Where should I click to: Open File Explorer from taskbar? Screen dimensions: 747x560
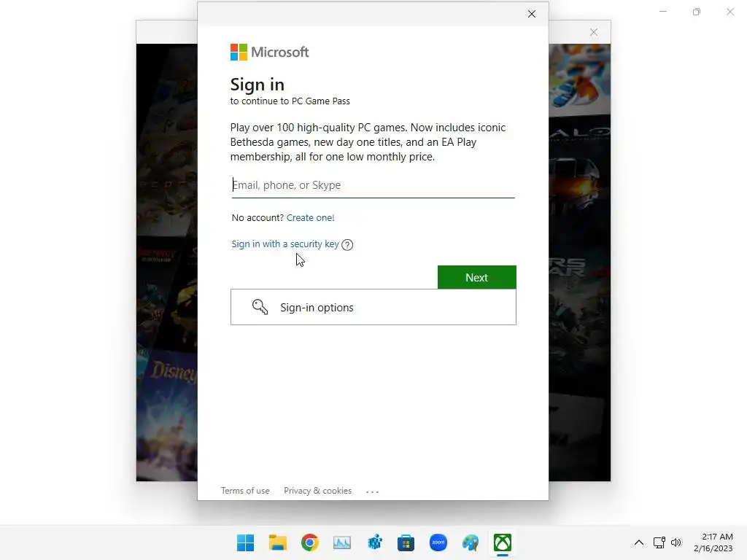click(x=278, y=542)
